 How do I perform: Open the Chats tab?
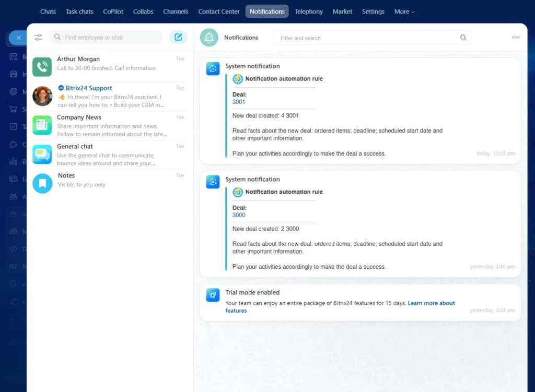click(48, 11)
